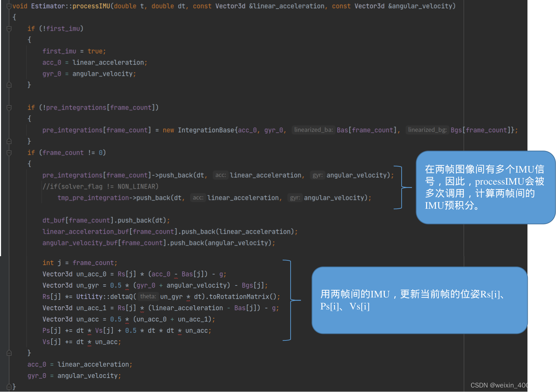Click 'Ps[j]' position update line

pyautogui.click(x=127, y=331)
